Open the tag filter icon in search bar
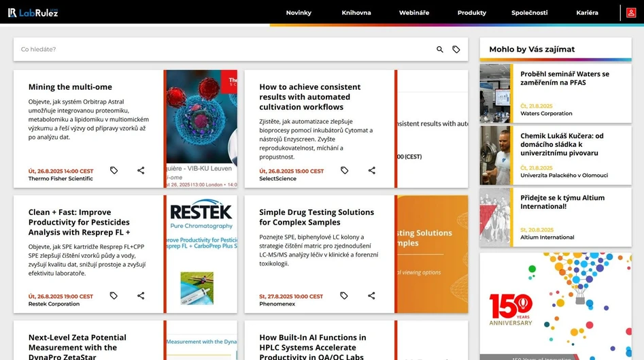644x360 pixels. click(456, 50)
